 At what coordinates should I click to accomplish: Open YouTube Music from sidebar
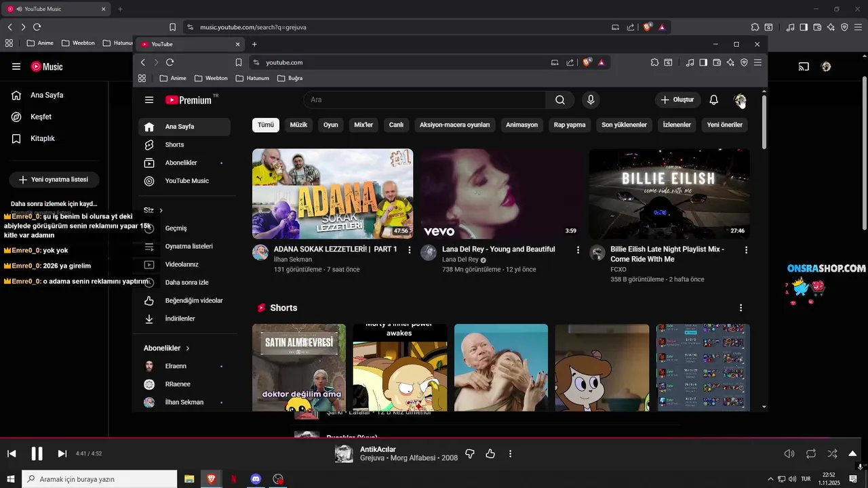[x=186, y=181]
